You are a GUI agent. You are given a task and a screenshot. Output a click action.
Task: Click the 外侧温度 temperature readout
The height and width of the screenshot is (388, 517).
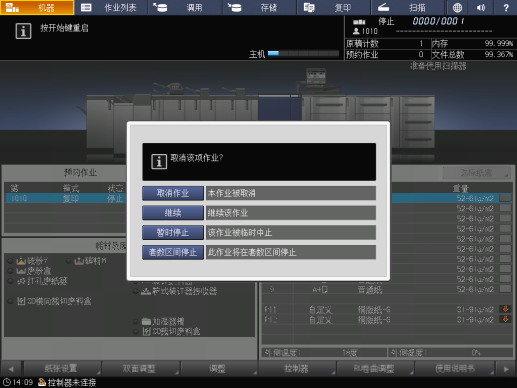tap(324, 352)
